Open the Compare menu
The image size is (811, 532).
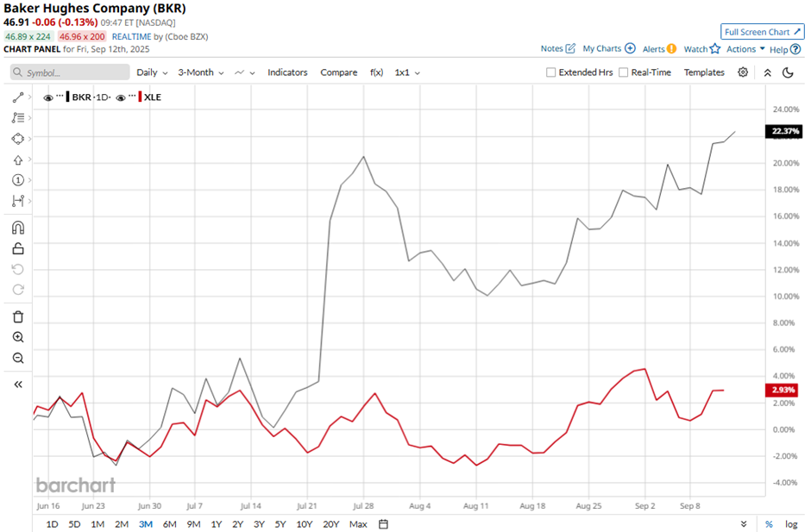point(339,72)
